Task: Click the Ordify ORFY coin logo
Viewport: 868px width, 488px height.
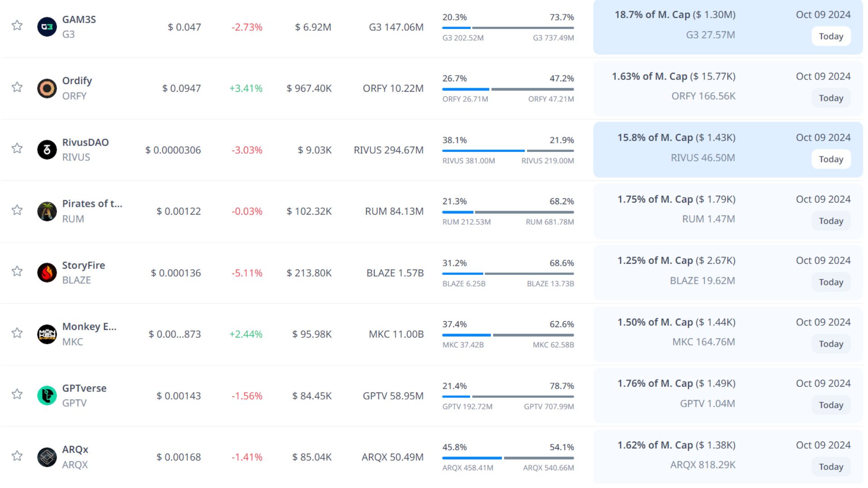Action: [47, 88]
